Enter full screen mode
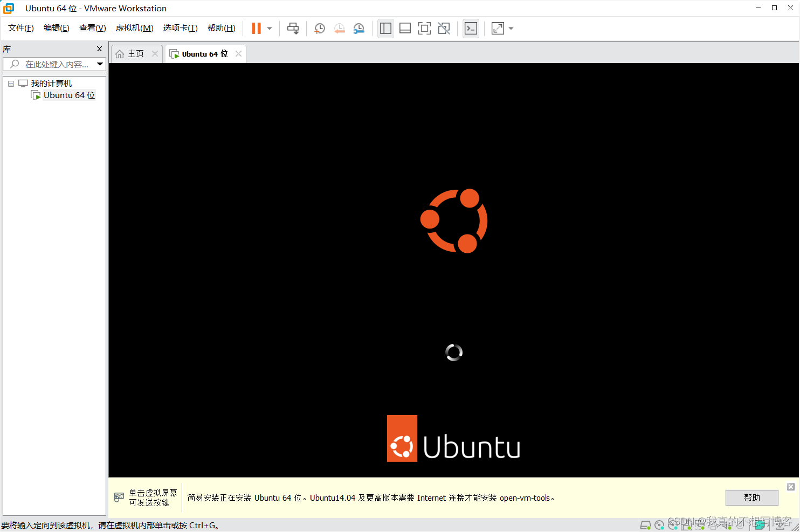 (x=424, y=28)
